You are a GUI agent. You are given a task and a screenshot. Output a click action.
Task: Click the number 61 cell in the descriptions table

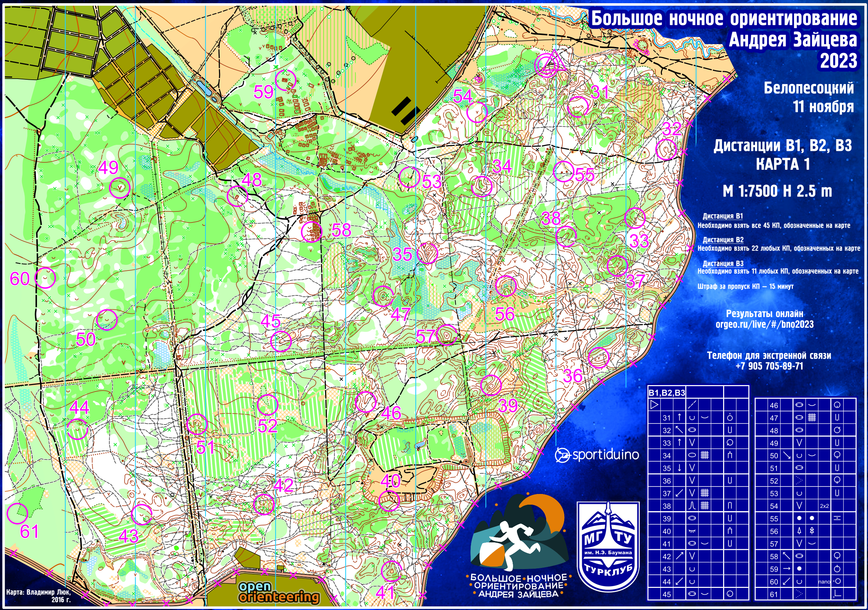pos(774,594)
